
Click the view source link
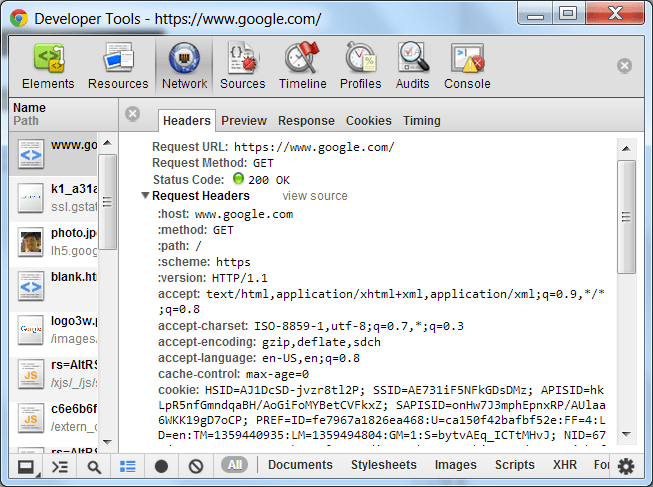click(315, 196)
